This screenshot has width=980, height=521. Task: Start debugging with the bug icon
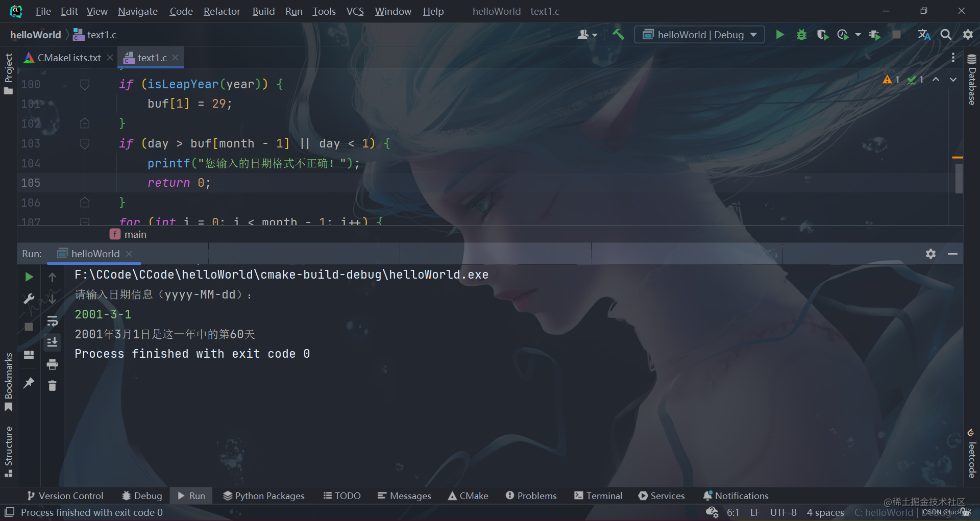point(801,35)
